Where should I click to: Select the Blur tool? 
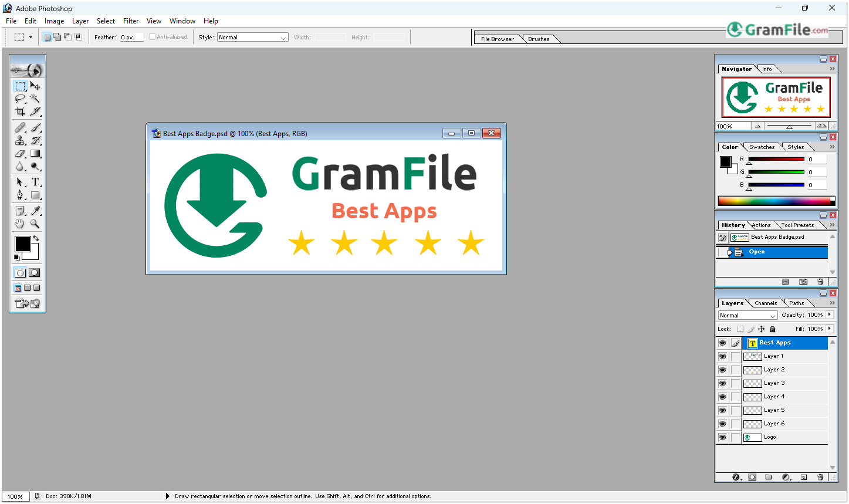coord(20,166)
